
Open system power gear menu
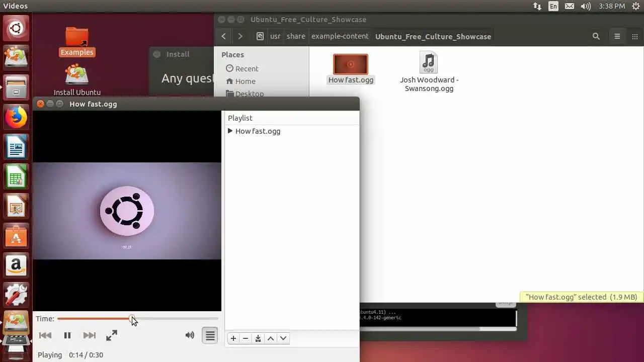635,6
